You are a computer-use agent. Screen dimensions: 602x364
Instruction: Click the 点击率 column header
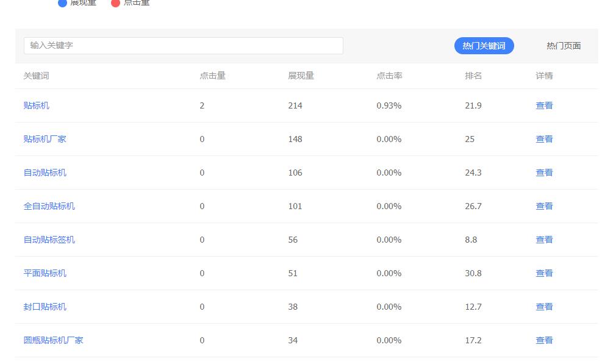pos(389,76)
